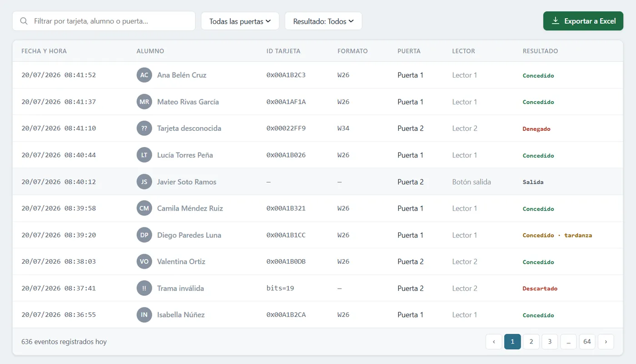This screenshot has width=636, height=364.
Task: Click the download icon in Exportar a Excel
Action: point(555,21)
